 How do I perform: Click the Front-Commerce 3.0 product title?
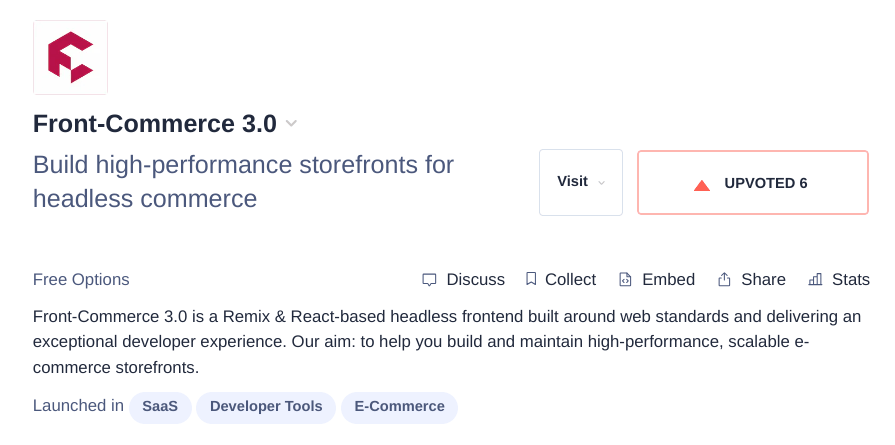point(155,124)
